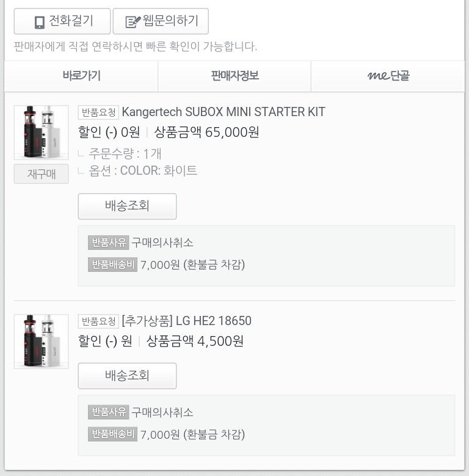The width and height of the screenshot is (469, 476).
Task: Open the me단골 tab logo
Action: 388,76
